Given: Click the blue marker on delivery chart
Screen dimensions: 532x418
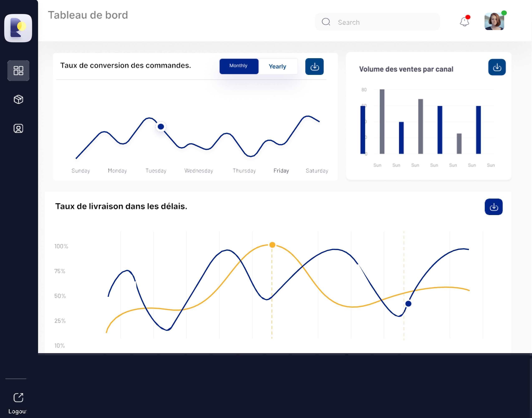Looking at the screenshot, I should (x=408, y=304).
